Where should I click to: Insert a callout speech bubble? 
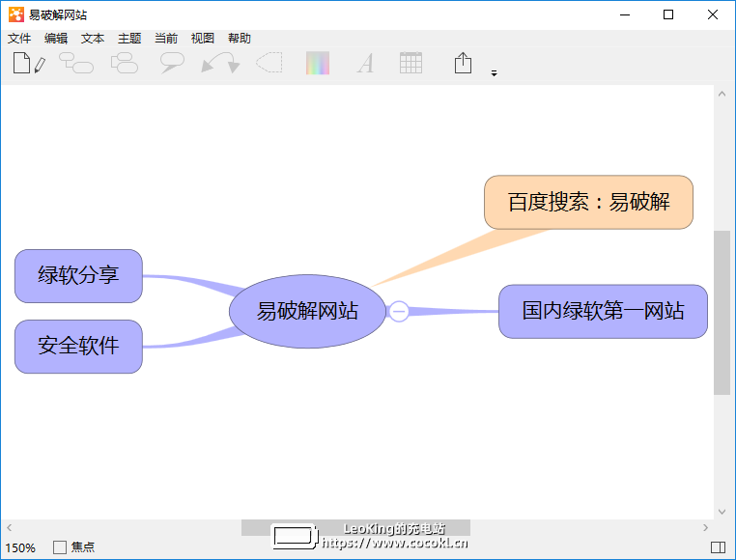172,63
